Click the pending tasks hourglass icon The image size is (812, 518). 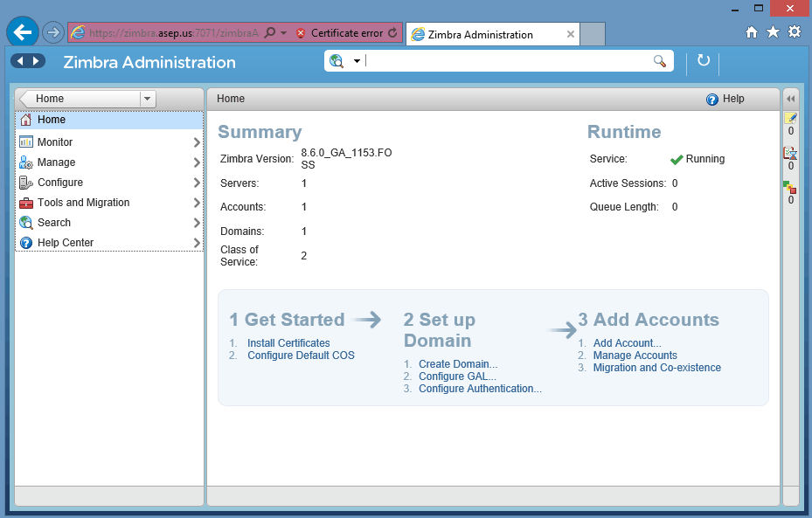point(790,153)
